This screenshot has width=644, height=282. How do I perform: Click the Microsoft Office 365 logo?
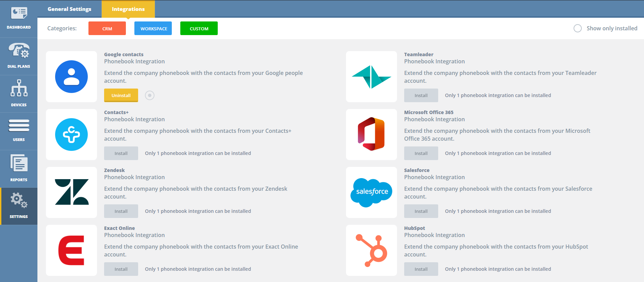coord(371,135)
